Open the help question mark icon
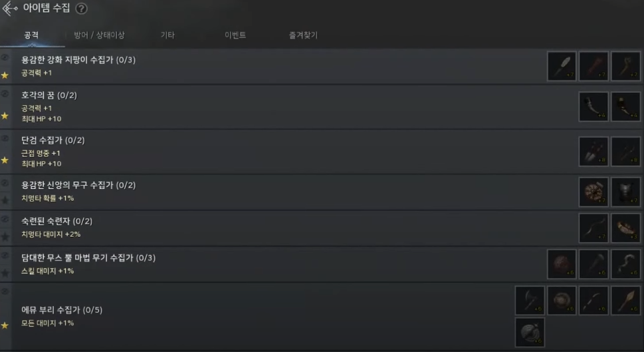 click(82, 9)
